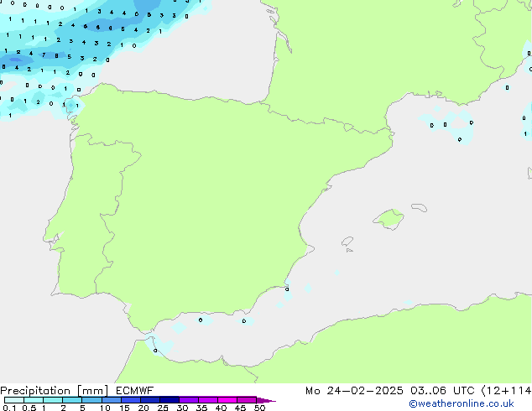Choose the 20–25 mm legend swatch
Image resolution: width=532 pixels, height=411 pixels.
coord(149,400)
